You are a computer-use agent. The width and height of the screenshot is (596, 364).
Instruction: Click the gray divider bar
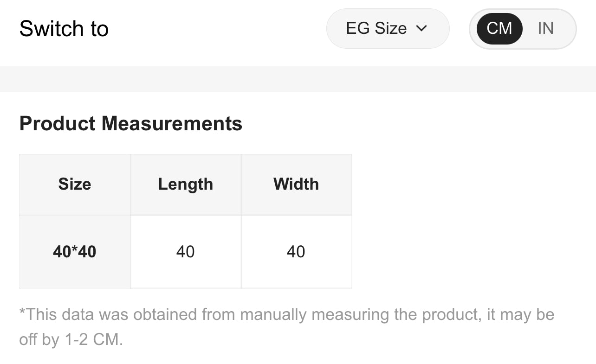298,79
